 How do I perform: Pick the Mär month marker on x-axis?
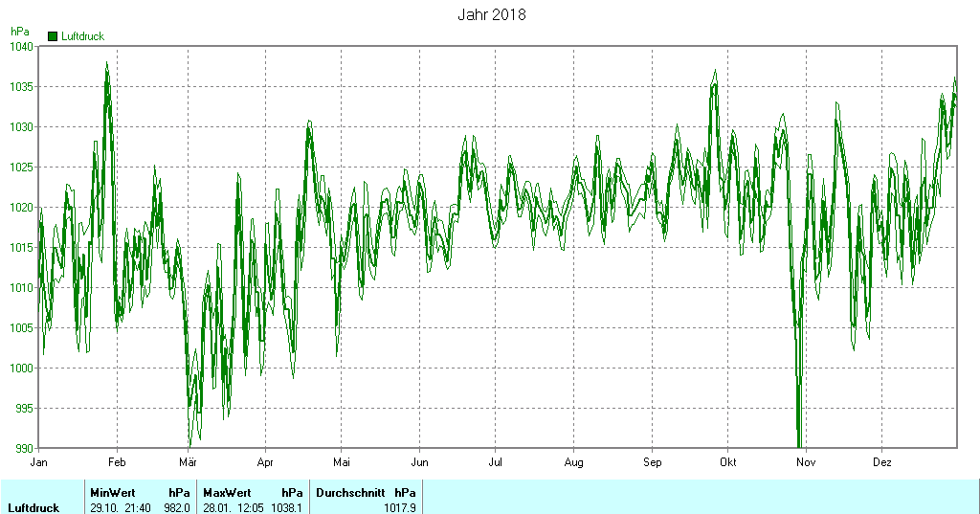[187, 462]
